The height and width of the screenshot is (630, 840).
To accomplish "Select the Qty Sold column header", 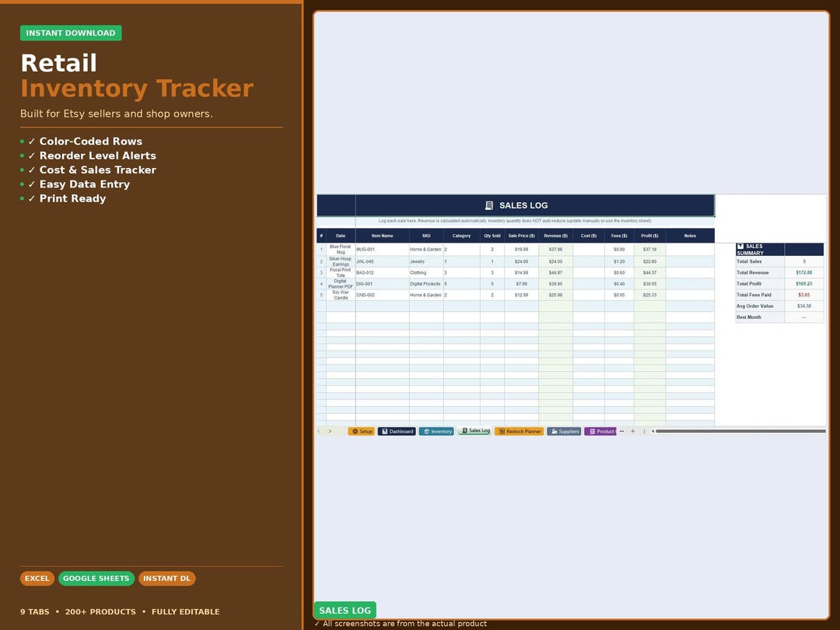I will (x=492, y=236).
